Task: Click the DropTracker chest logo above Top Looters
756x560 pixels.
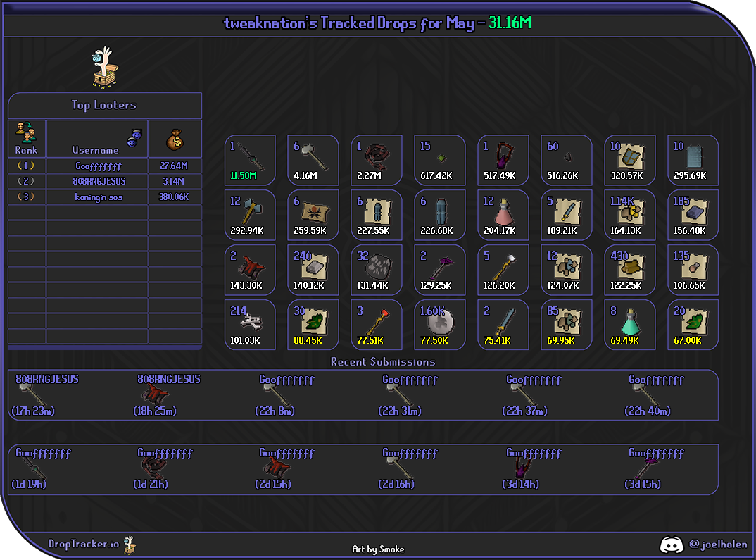Action: click(x=105, y=67)
